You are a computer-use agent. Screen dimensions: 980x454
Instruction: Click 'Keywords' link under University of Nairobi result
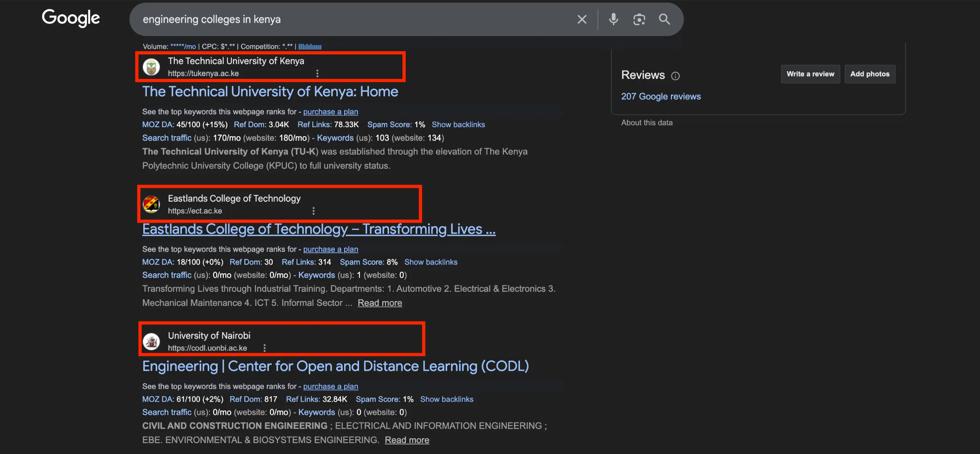click(316, 413)
